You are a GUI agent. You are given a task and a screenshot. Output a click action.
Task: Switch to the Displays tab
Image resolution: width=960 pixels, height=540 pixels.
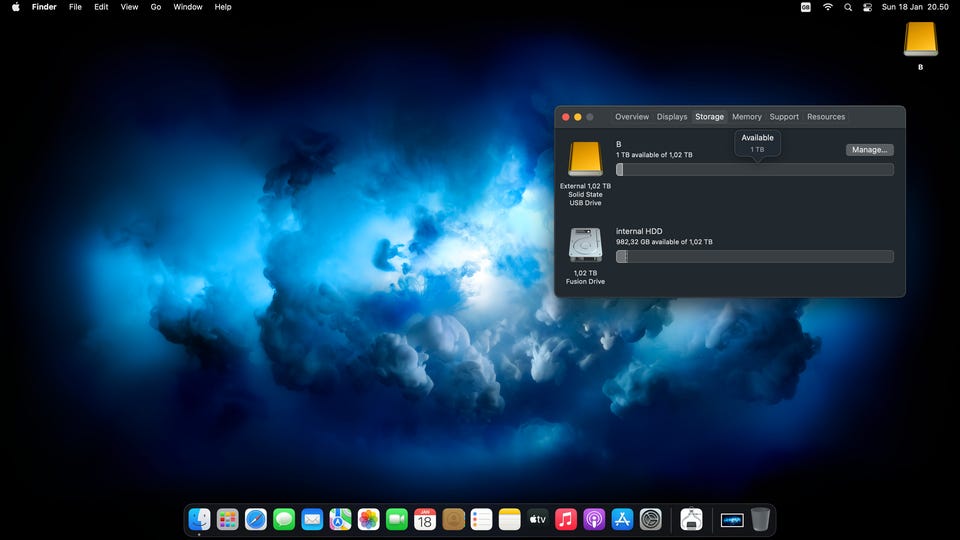coord(672,117)
